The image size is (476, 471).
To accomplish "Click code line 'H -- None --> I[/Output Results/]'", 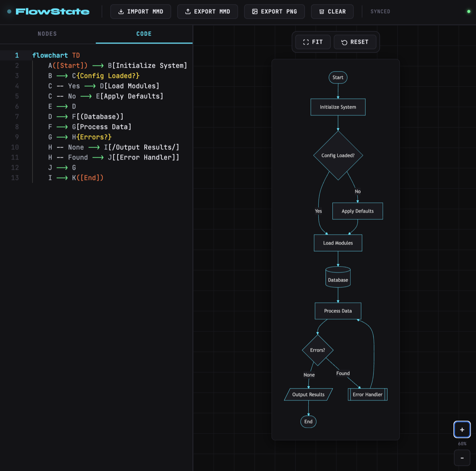I will point(114,147).
